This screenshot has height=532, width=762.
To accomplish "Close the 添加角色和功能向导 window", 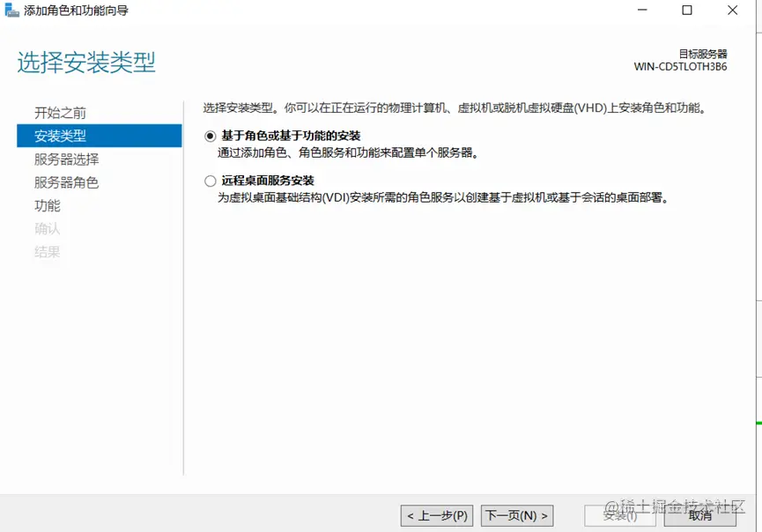I will coord(732,10).
